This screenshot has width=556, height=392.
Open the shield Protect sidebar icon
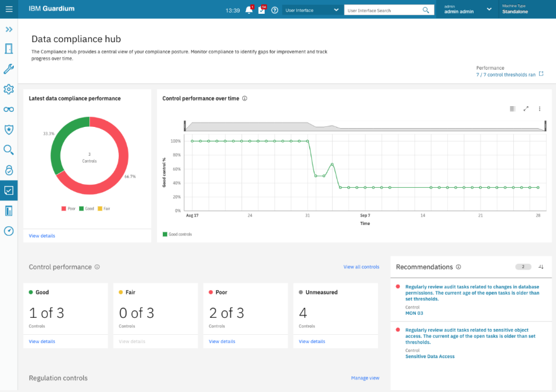9,129
